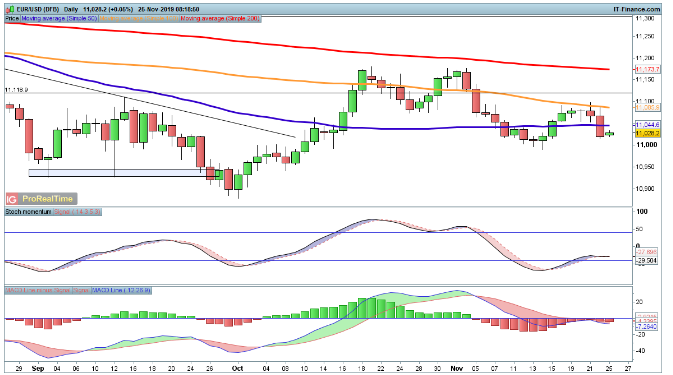Click the yellow 11,028.2 current price tag
The image size is (673, 375).
647,133
